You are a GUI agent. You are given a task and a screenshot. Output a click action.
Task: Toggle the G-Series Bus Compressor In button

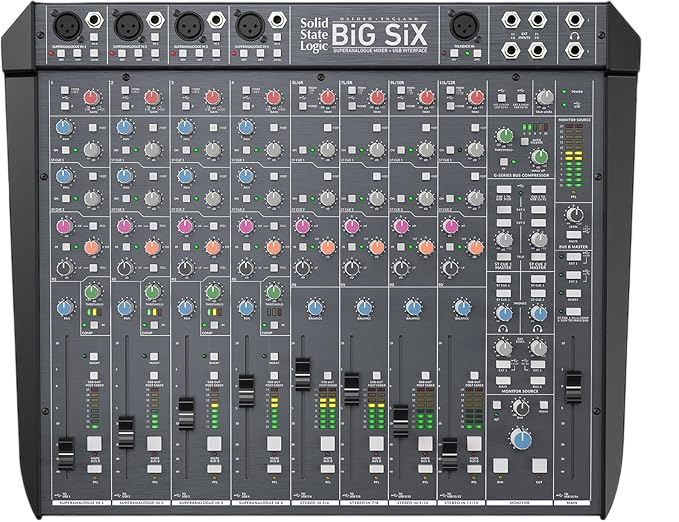point(504,162)
